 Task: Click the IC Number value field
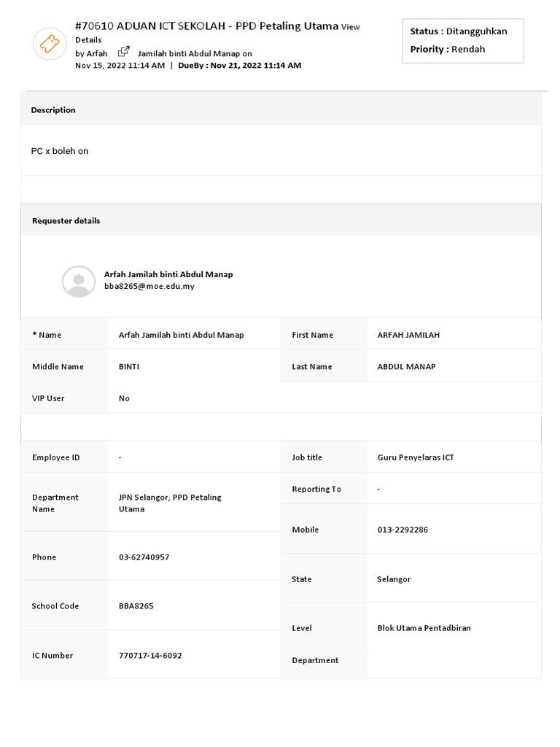coord(150,656)
